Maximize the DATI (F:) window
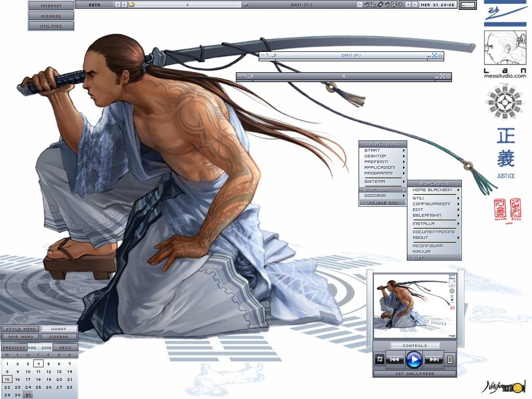The height and width of the screenshot is (399, 532). click(x=434, y=55)
